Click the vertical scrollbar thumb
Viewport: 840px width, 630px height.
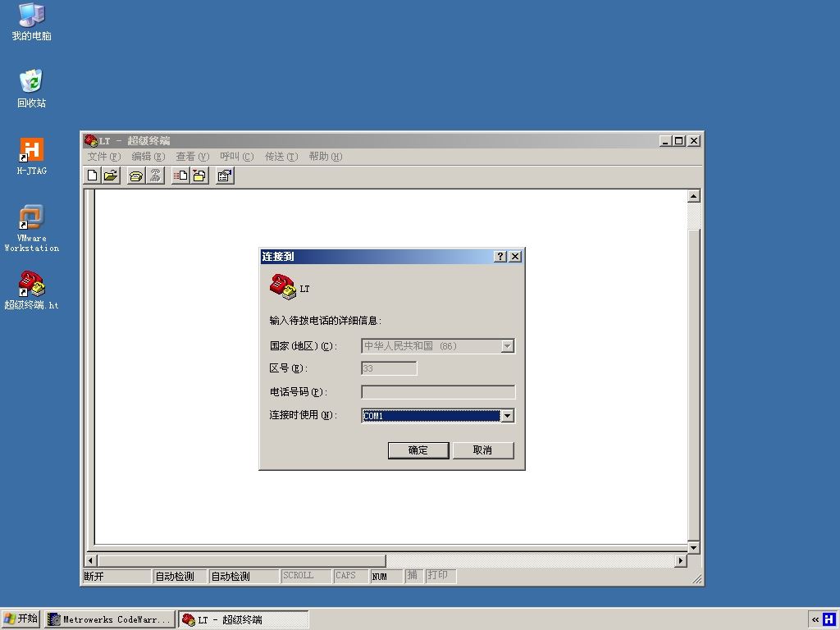[x=694, y=385]
